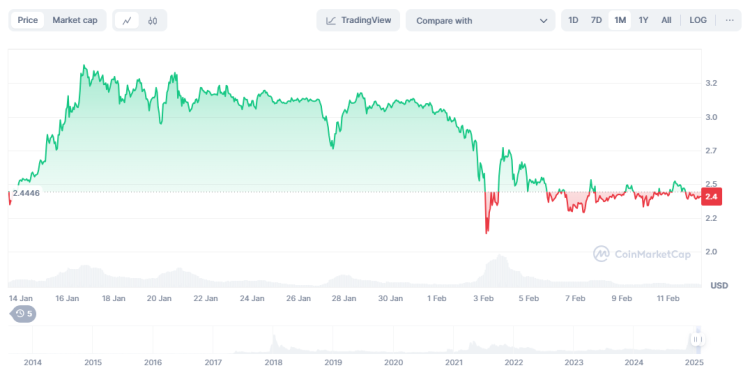This screenshot has height=384, width=750.
Task: Select the 1Y time range
Action: pyautogui.click(x=643, y=20)
